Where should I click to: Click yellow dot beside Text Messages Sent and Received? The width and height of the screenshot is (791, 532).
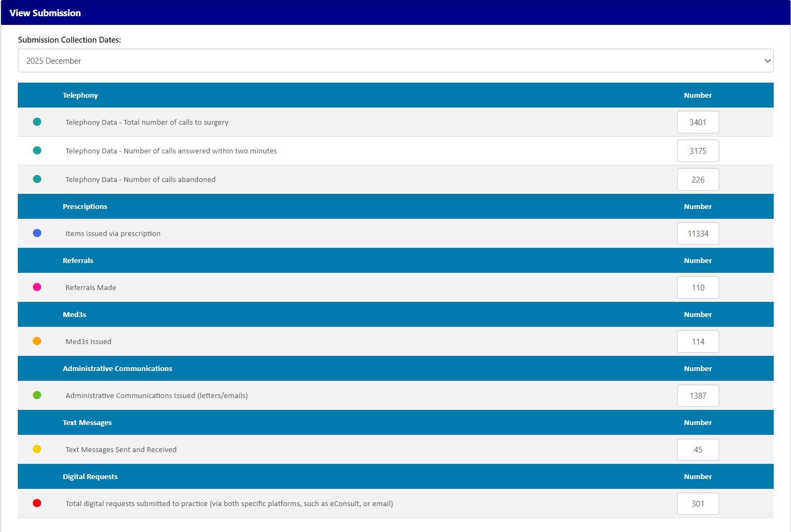pyautogui.click(x=37, y=449)
